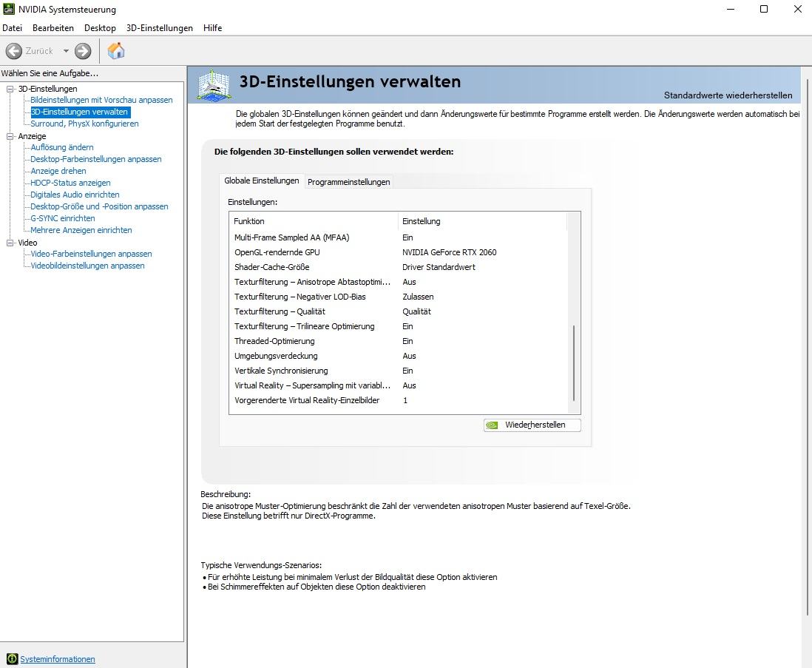
Task: Minimize the NVIDIA Systemsteuerung window
Action: pyautogui.click(x=731, y=9)
